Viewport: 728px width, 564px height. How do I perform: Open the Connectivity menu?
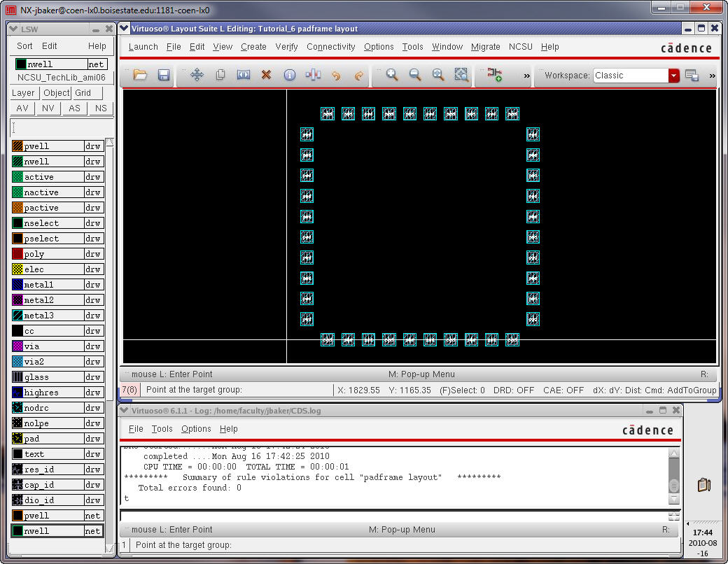coord(330,47)
